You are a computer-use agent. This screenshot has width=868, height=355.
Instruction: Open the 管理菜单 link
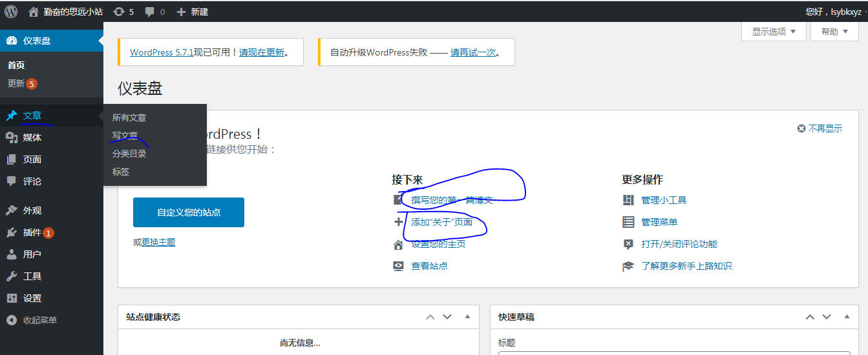click(x=659, y=222)
